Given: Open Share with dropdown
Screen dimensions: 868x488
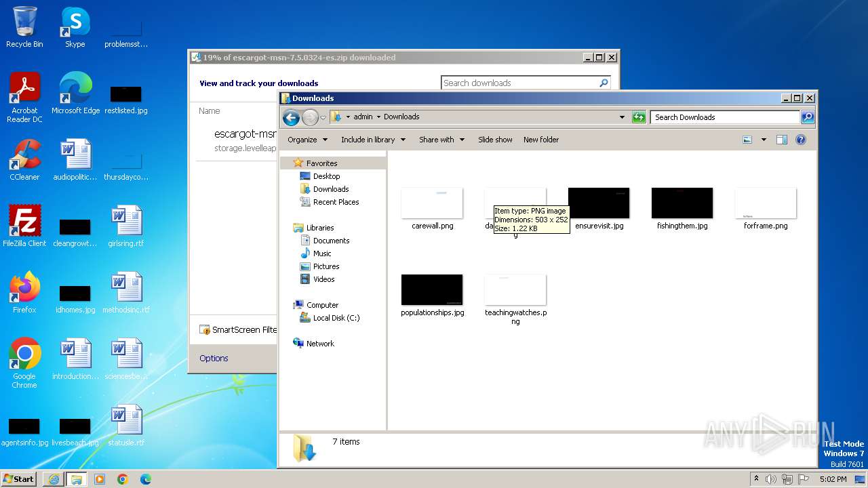Looking at the screenshot, I should point(442,140).
